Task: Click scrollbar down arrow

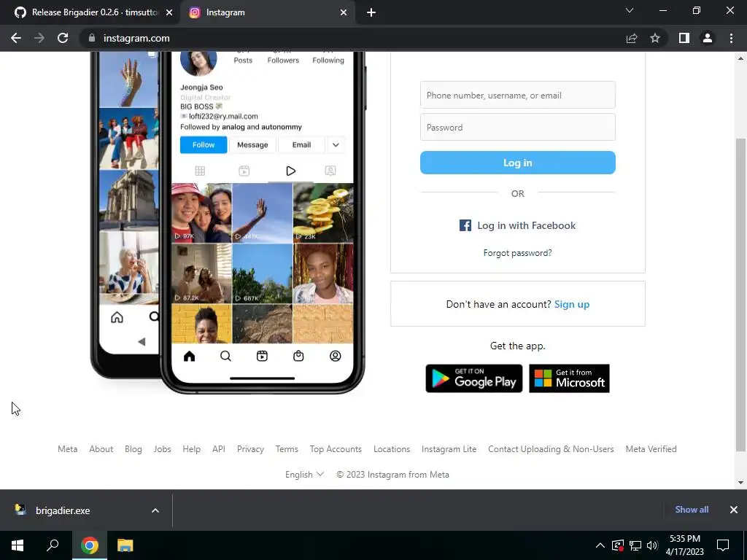Action: (740, 483)
